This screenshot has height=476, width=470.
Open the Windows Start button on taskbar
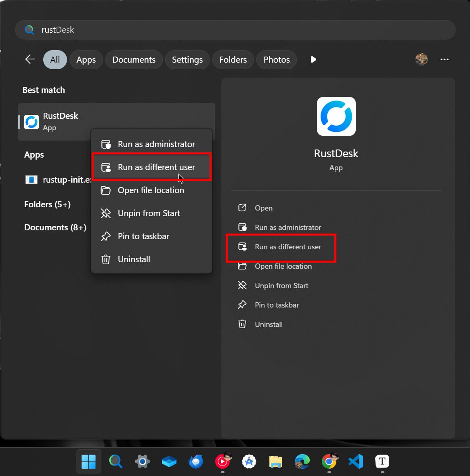(88, 461)
